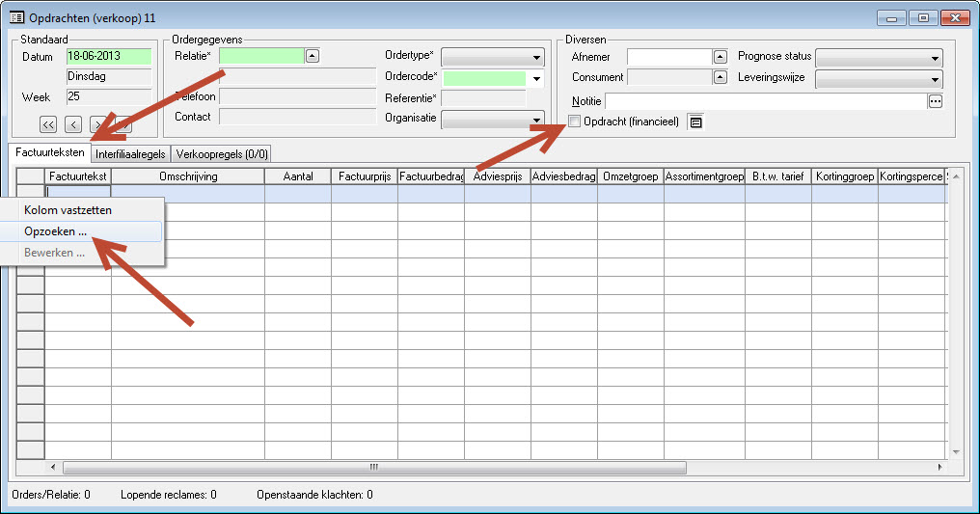Click the Contact field

(x=297, y=117)
